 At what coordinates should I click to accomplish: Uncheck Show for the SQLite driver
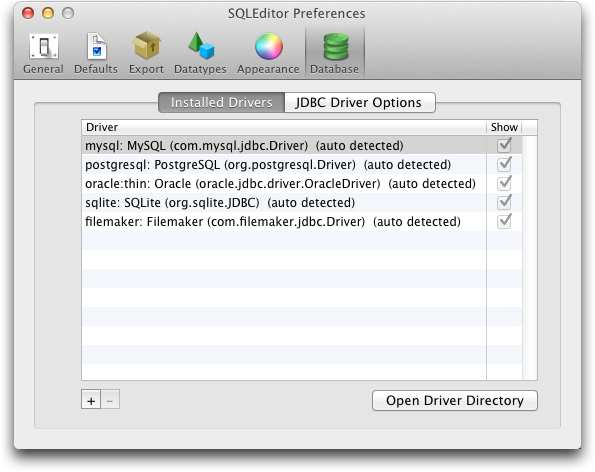(504, 202)
